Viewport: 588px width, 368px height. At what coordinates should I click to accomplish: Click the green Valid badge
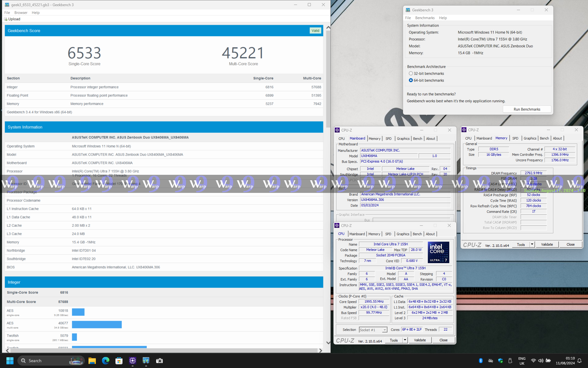[x=315, y=31]
